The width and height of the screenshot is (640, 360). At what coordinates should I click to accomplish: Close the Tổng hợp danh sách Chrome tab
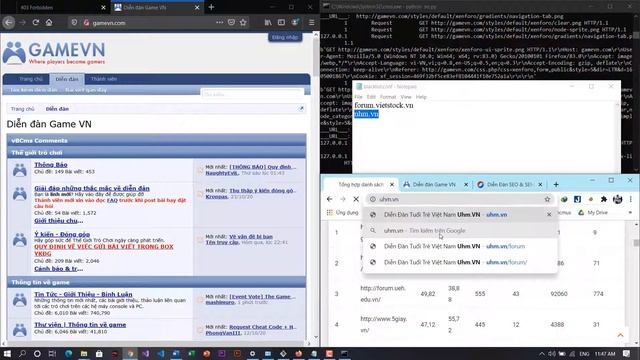pyautogui.click(x=392, y=184)
